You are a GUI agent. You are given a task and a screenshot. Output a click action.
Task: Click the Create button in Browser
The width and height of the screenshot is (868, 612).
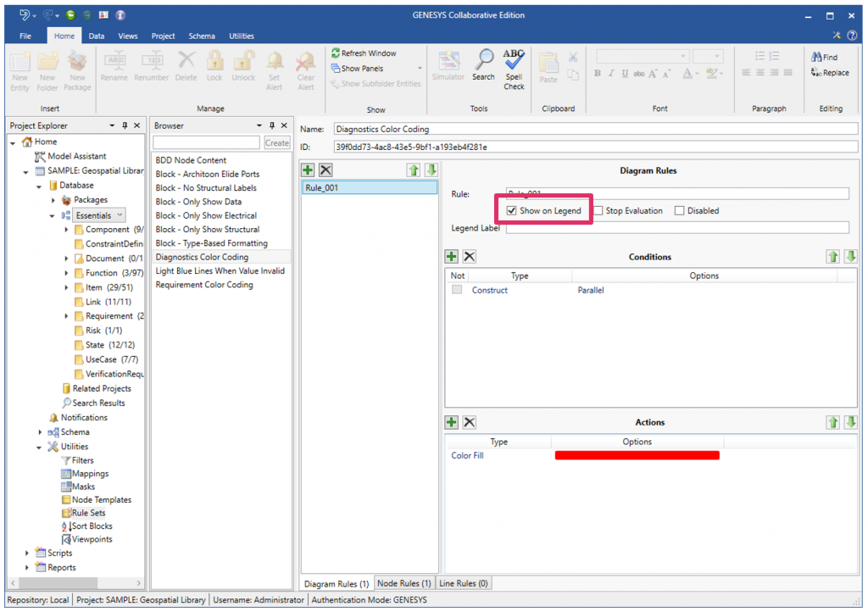tap(277, 142)
